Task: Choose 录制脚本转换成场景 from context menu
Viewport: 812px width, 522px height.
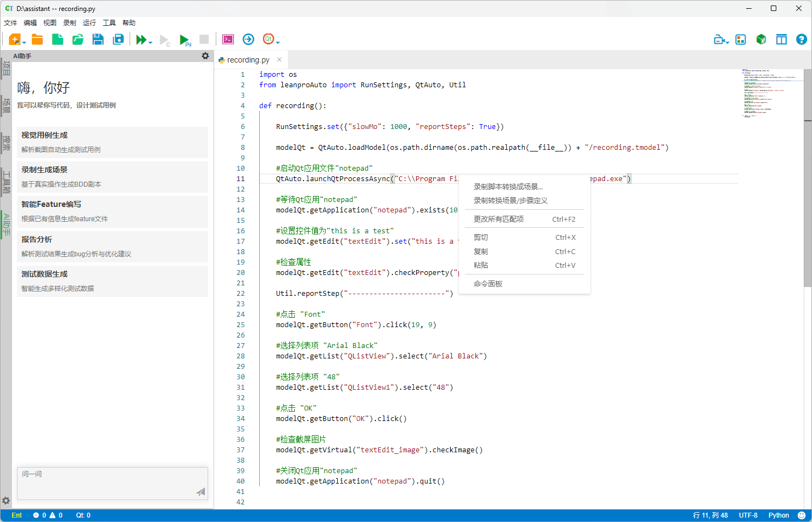Action: tap(524, 187)
